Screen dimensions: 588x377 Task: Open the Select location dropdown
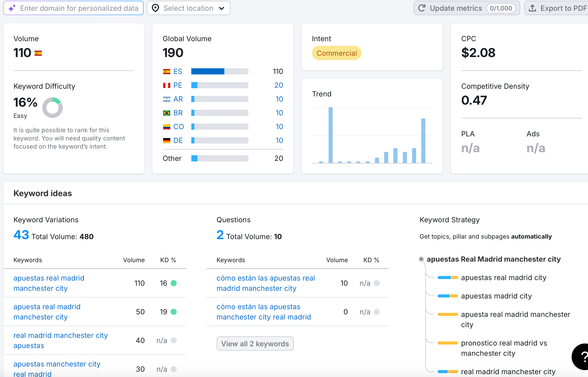tap(188, 8)
